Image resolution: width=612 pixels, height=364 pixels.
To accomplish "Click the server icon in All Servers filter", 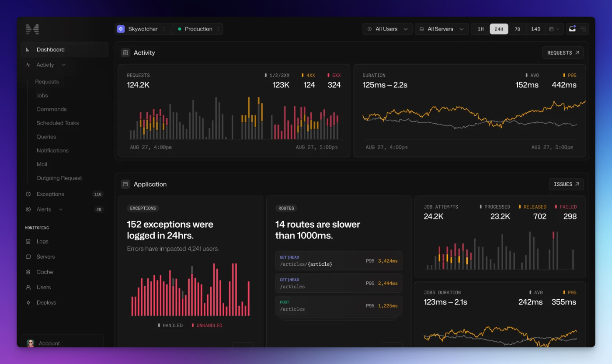I will point(421,29).
